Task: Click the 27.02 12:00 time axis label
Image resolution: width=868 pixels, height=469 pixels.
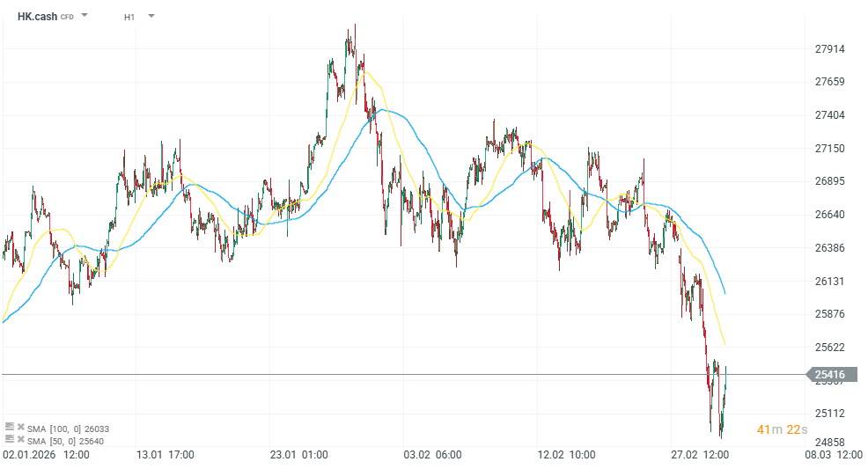Action: point(700,455)
